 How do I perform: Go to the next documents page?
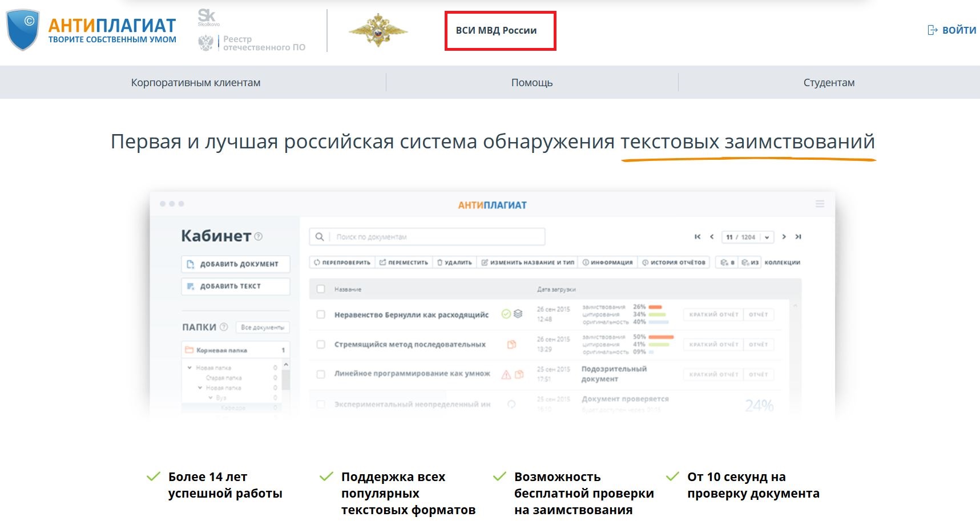(784, 237)
